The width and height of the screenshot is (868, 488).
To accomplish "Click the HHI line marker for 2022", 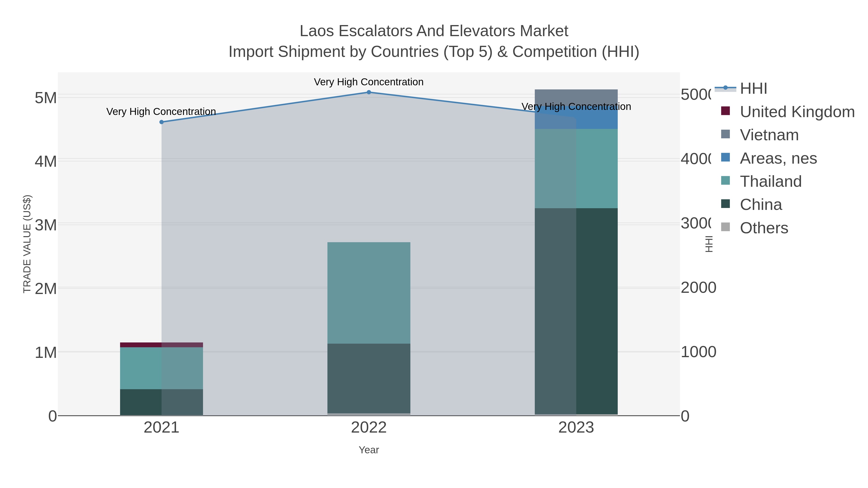I will pyautogui.click(x=369, y=92).
